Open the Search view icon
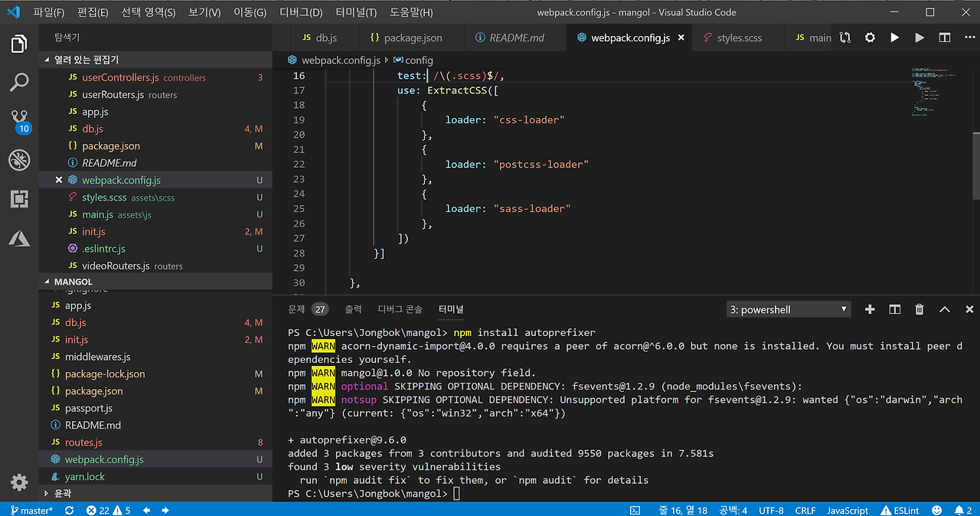 pos(19,82)
